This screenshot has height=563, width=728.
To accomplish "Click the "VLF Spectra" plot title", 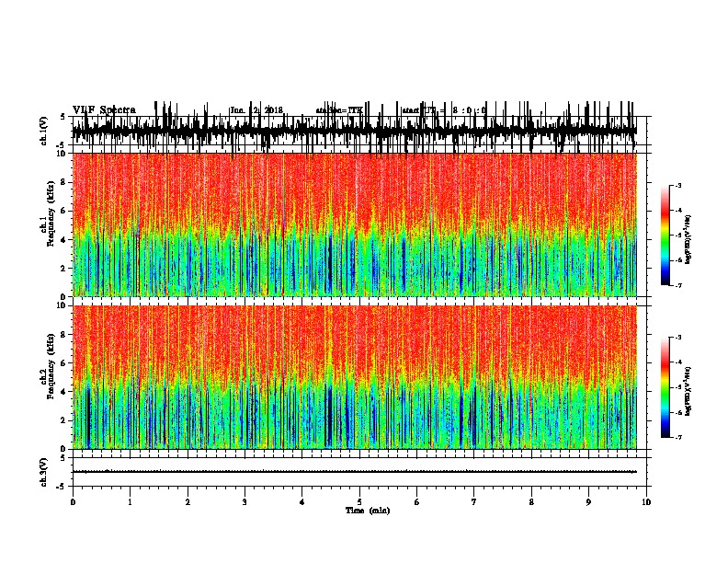I will click(105, 109).
